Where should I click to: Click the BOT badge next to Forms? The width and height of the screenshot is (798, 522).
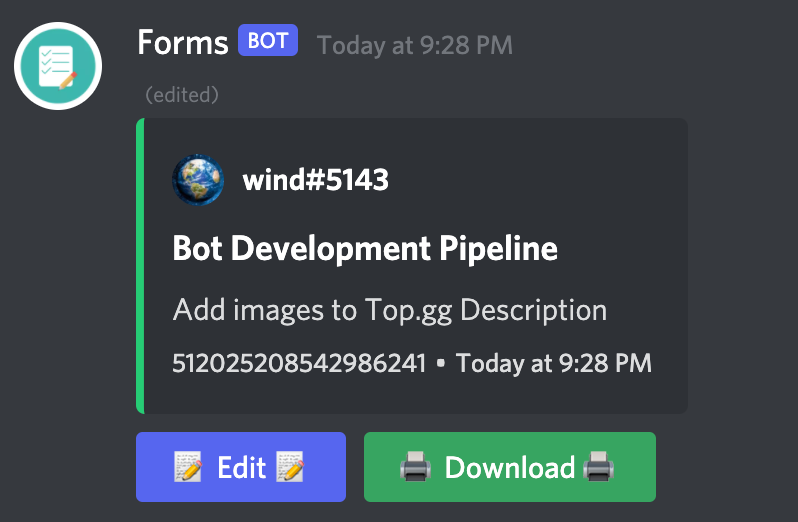click(x=267, y=42)
